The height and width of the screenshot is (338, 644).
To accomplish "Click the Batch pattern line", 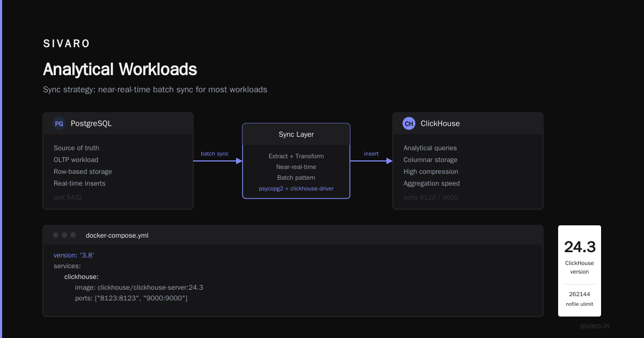I will pyautogui.click(x=296, y=178).
